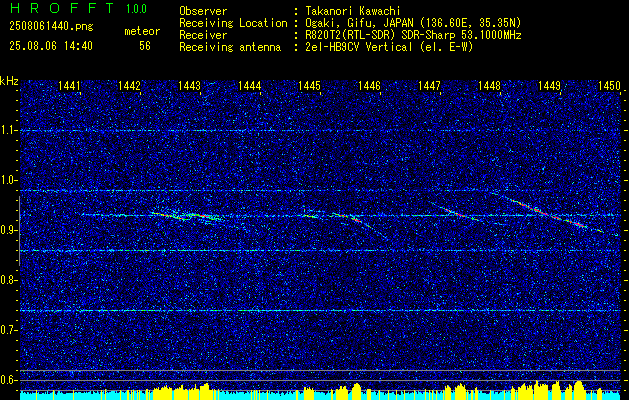Image resolution: width=629 pixels, height=400 pixels.
Task: Click the 0.8 kHz frequency label
Action: [9, 280]
